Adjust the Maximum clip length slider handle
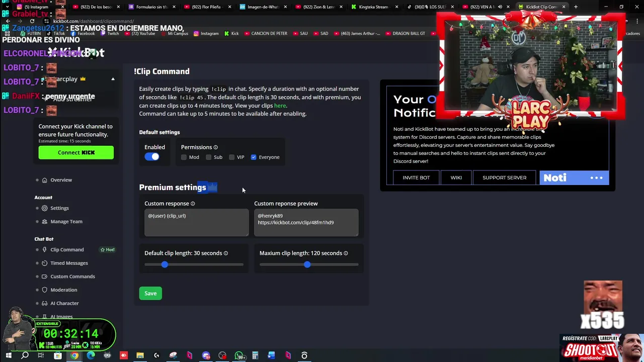Viewport: 644px width, 362px height. (307, 264)
